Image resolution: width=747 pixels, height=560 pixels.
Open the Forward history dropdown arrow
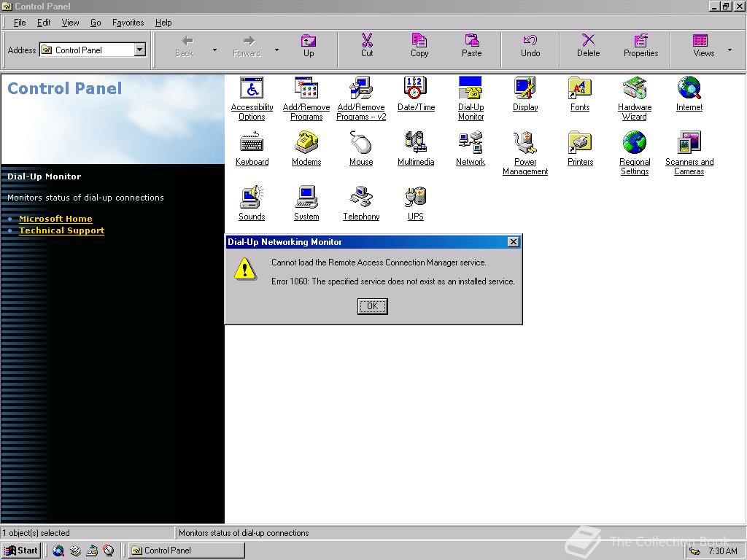pyautogui.click(x=276, y=50)
